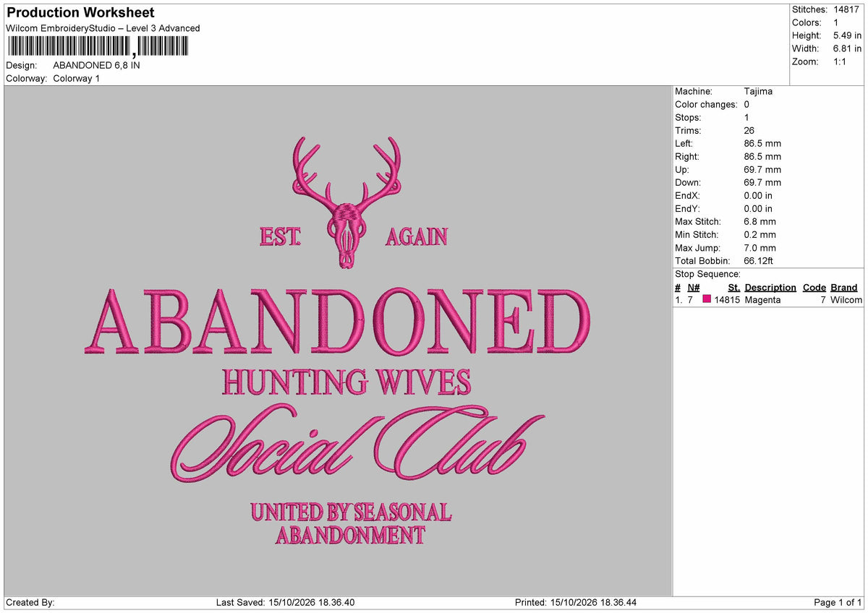Click the Max Jump value 7.0 mm

(759, 247)
